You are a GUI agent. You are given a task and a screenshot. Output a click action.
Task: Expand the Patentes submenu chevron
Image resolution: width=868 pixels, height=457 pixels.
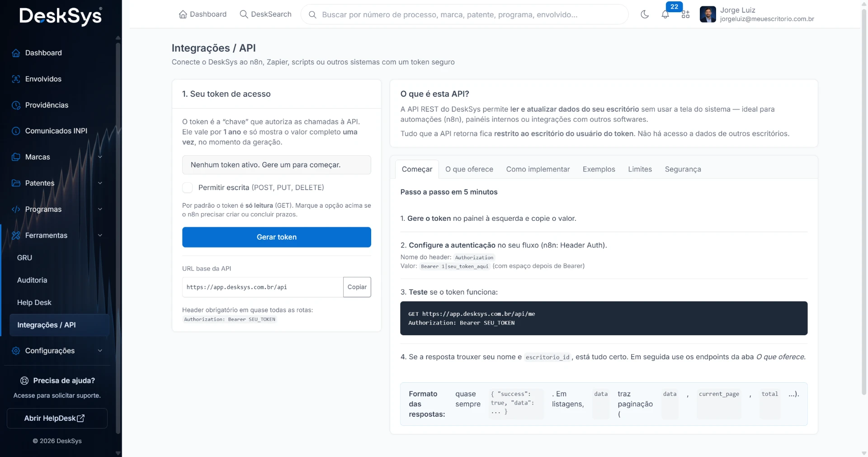[100, 183]
